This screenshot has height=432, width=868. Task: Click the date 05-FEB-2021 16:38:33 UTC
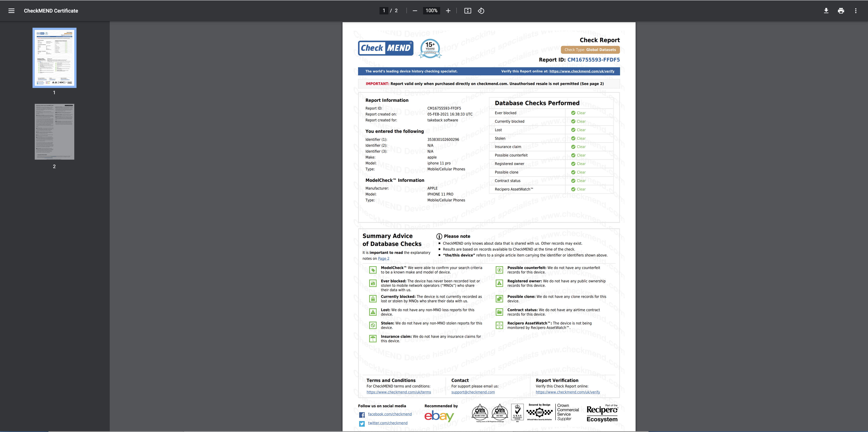click(450, 114)
